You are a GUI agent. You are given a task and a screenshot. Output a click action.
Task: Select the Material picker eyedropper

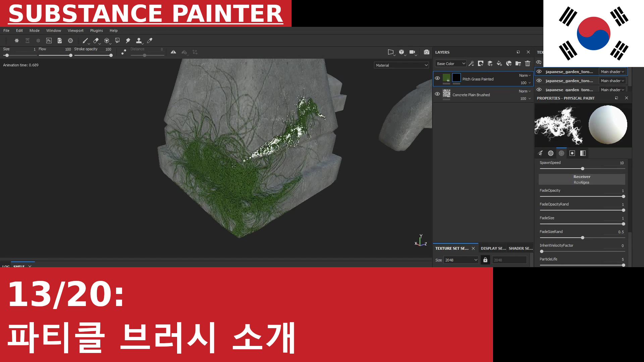[x=150, y=41]
